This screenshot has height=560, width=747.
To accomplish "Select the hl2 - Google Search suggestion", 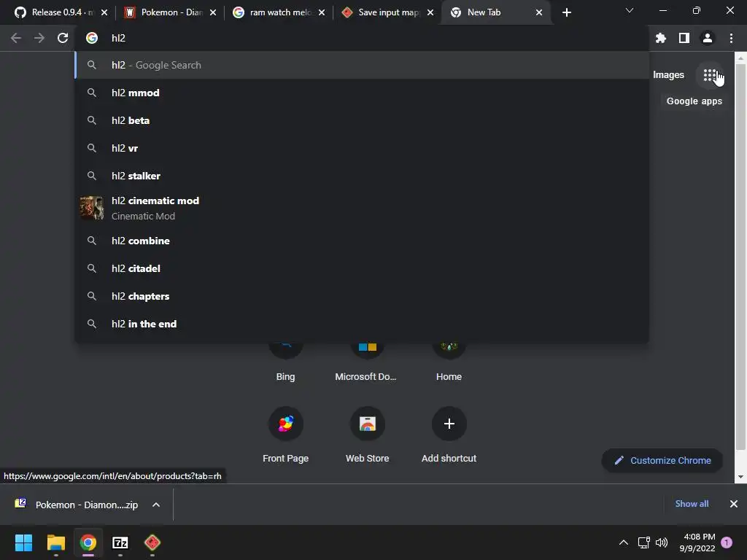I will coord(362,65).
